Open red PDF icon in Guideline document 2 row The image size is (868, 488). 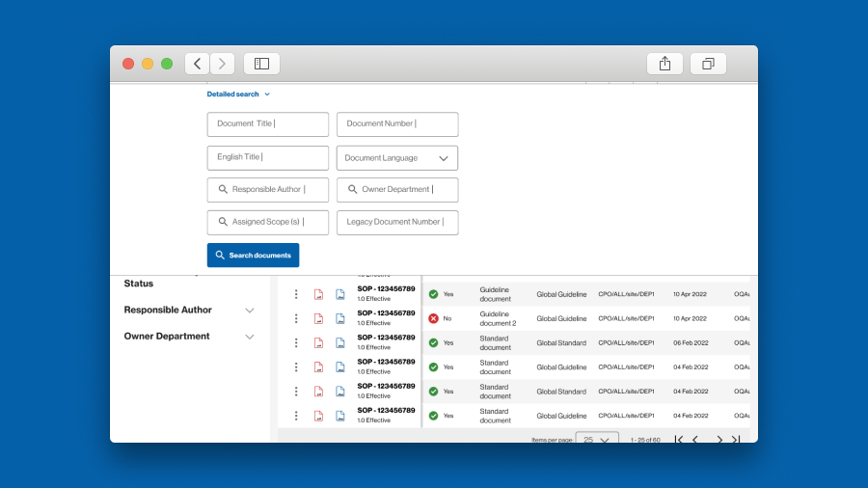click(x=318, y=318)
